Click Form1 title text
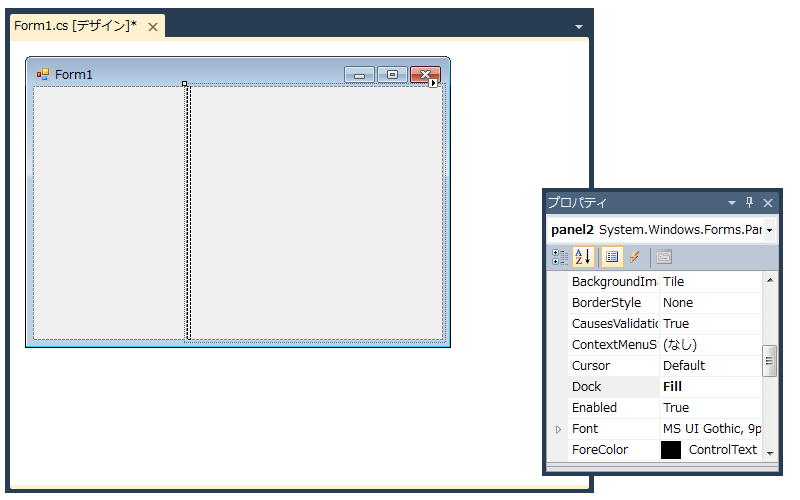 pyautogui.click(x=73, y=74)
